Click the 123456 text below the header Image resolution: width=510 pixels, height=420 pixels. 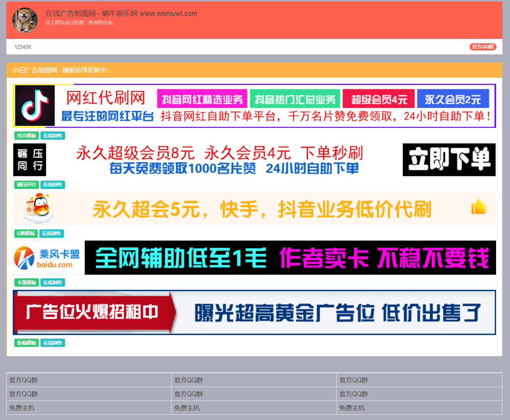pyautogui.click(x=23, y=46)
